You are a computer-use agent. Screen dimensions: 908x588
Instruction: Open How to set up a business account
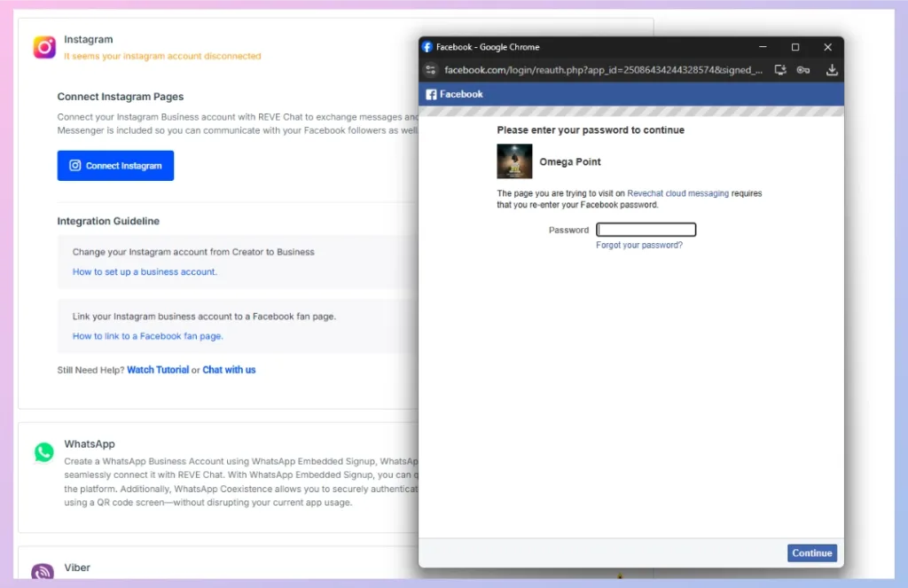pos(145,271)
